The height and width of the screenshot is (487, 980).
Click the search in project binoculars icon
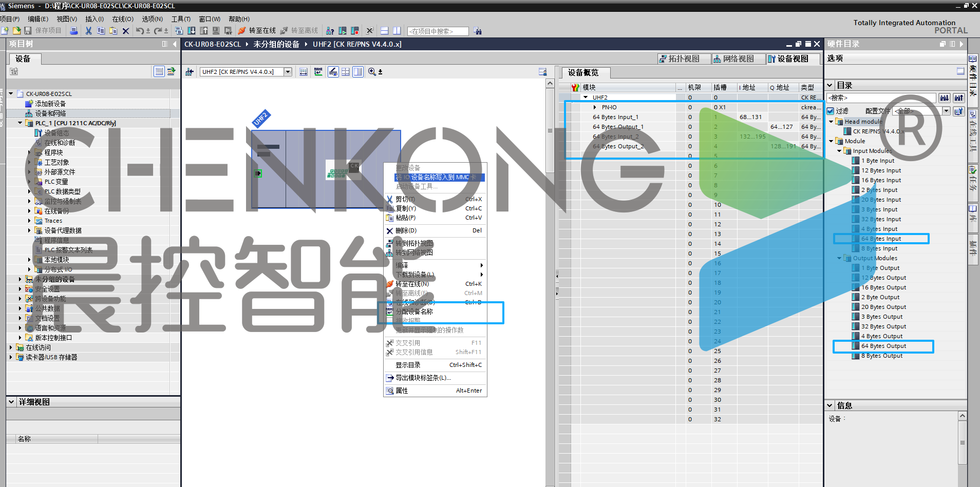[478, 31]
